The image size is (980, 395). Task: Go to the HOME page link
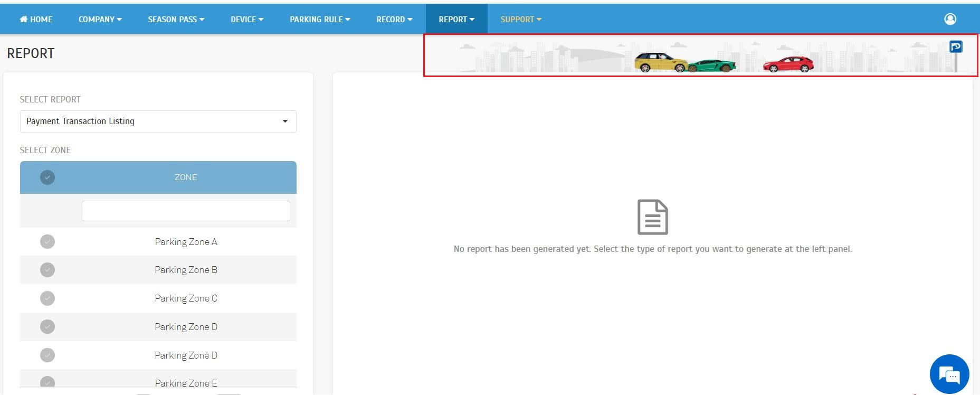tap(36, 20)
